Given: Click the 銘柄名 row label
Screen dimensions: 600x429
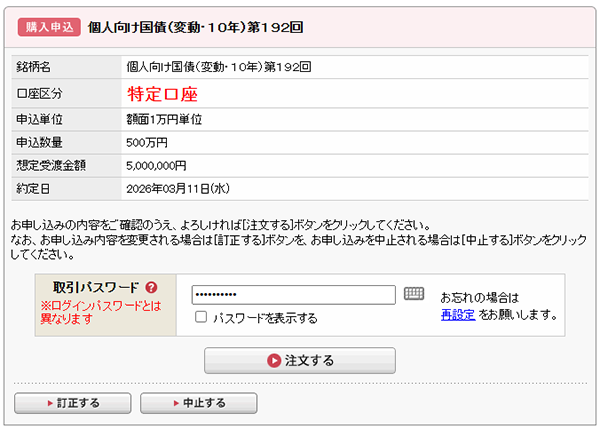Looking at the screenshot, I should [34, 68].
